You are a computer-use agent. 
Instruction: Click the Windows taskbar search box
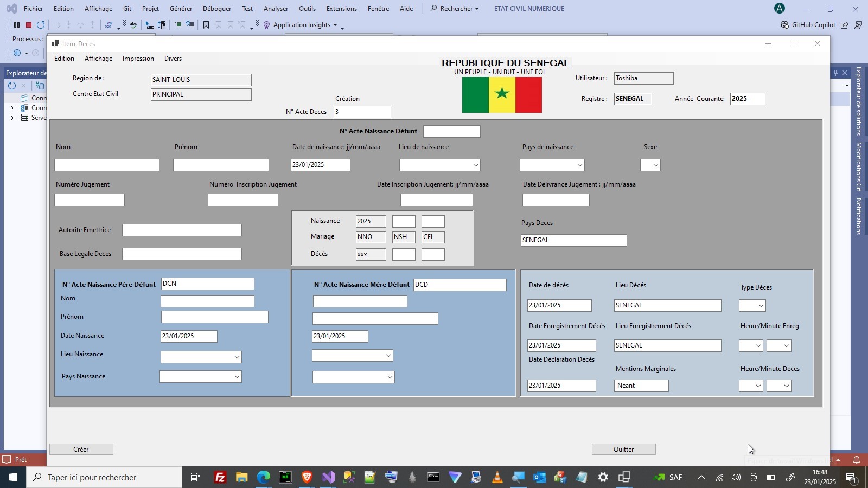(104, 478)
